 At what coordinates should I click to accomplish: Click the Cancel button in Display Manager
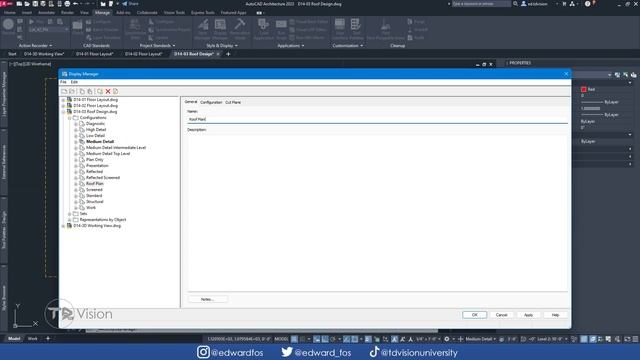(x=502, y=315)
